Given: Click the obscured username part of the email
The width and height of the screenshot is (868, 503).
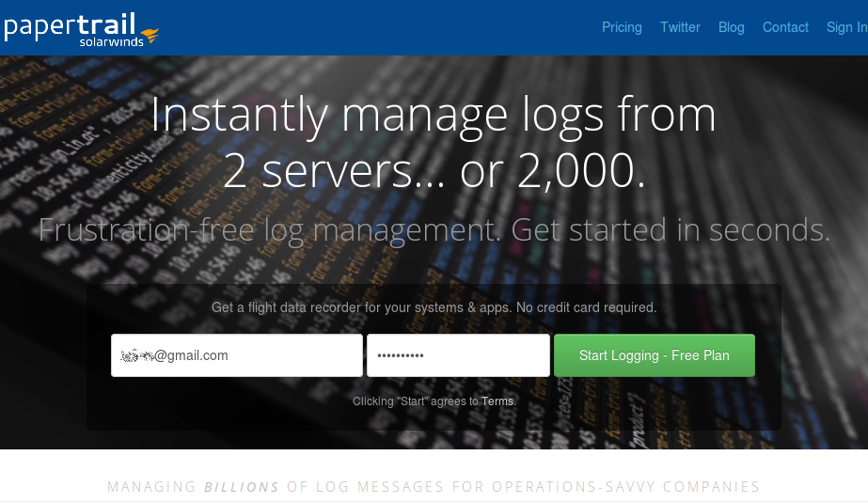Looking at the screenshot, I should [x=137, y=355].
